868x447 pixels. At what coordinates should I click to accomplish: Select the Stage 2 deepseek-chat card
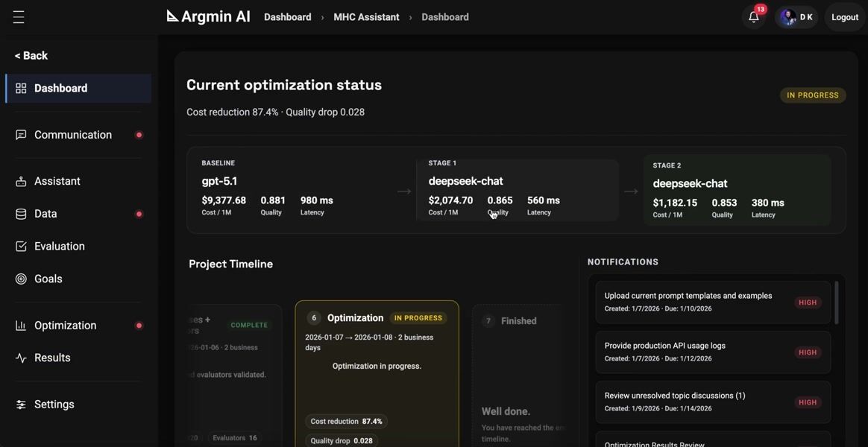pos(737,191)
